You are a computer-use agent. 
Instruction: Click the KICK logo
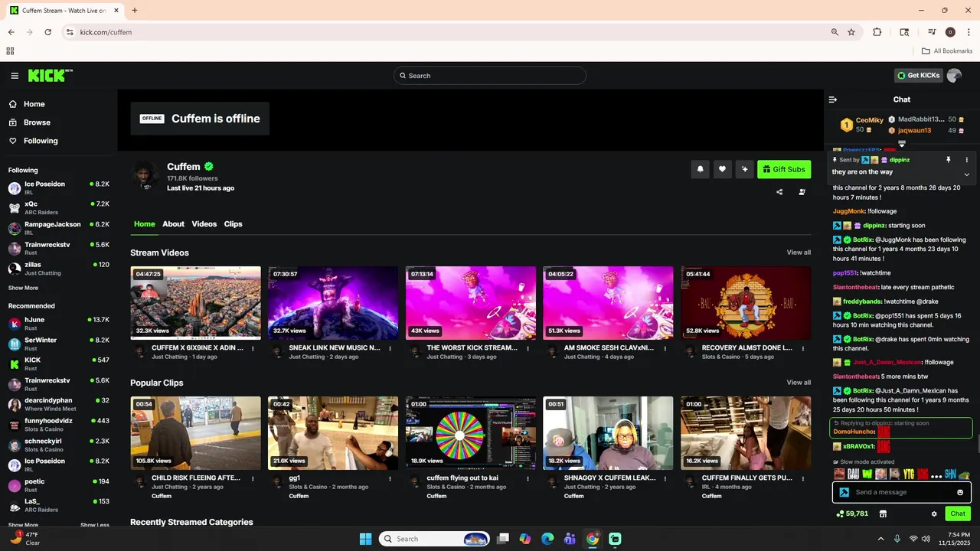pos(50,75)
